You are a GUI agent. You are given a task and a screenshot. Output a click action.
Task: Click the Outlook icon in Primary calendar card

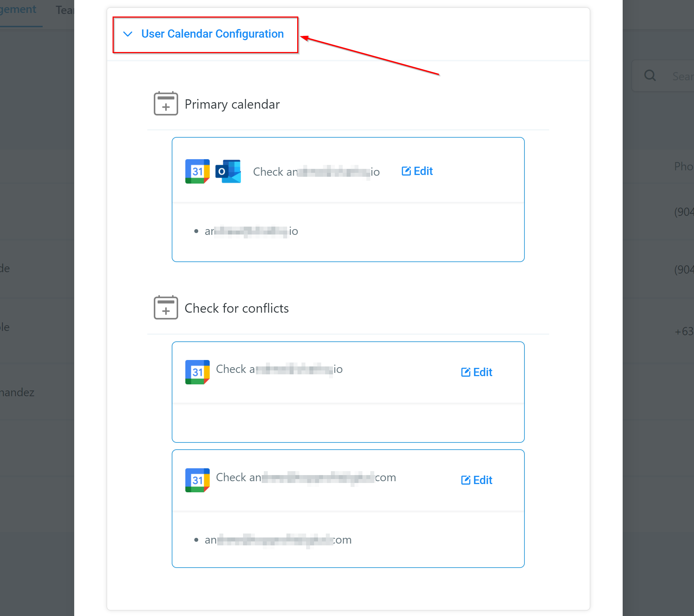228,171
